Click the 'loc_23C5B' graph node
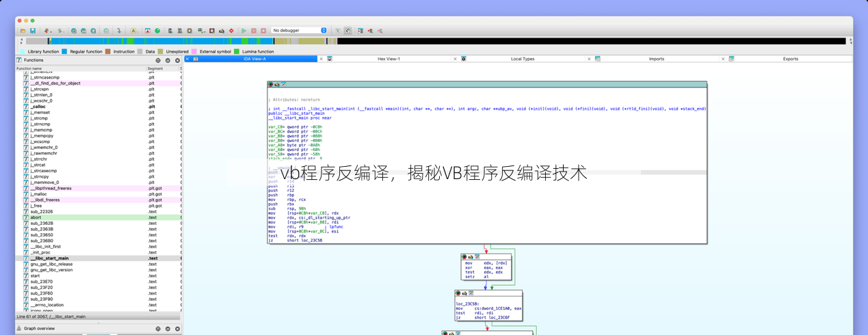This screenshot has width=868, height=335. (488, 306)
